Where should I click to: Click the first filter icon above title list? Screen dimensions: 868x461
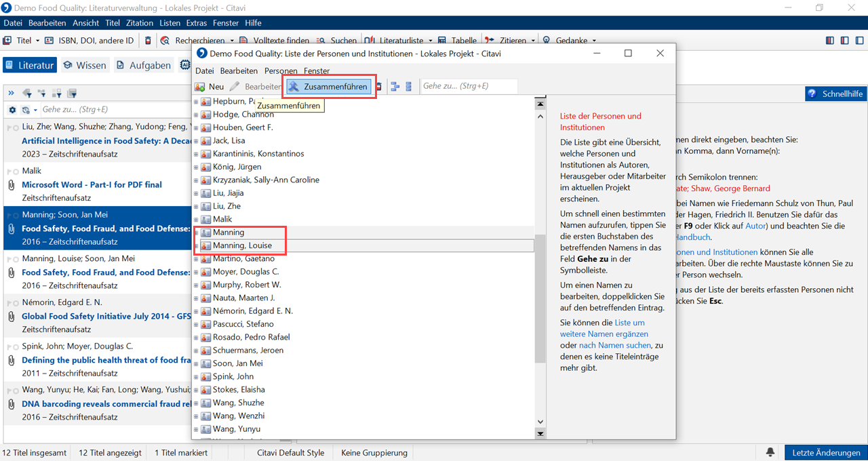tap(27, 93)
